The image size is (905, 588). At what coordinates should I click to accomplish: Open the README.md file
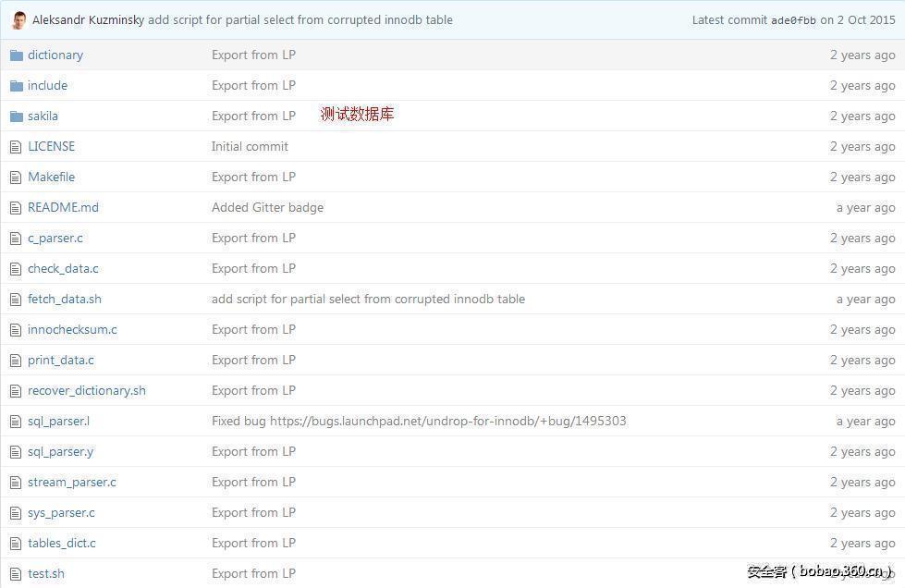[x=62, y=207]
